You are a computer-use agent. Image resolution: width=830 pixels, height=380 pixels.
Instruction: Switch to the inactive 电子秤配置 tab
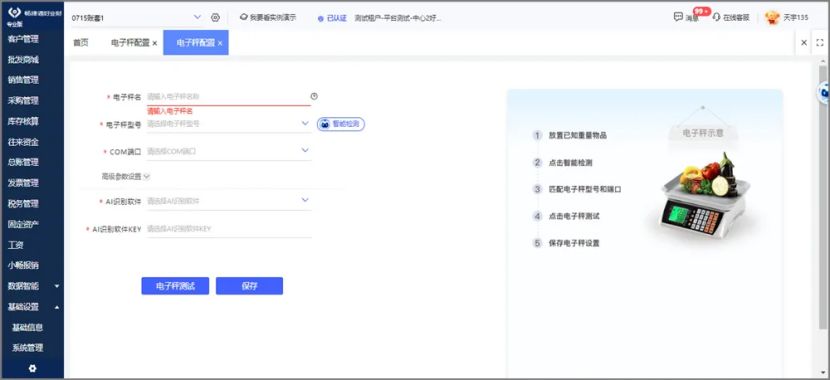130,43
